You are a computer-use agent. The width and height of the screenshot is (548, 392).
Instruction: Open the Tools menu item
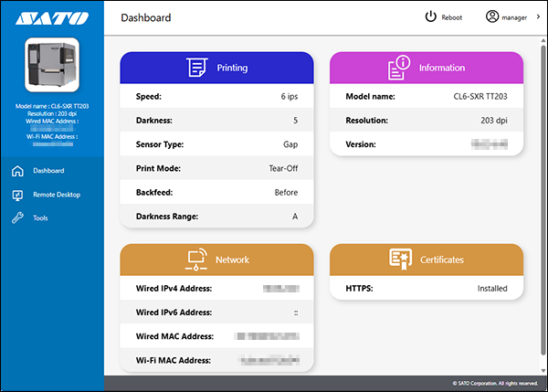[40, 218]
